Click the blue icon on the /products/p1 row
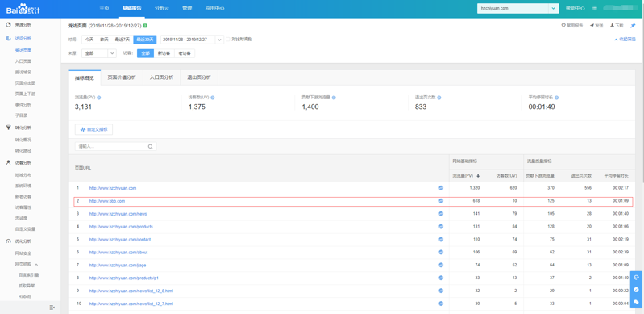 click(x=441, y=278)
